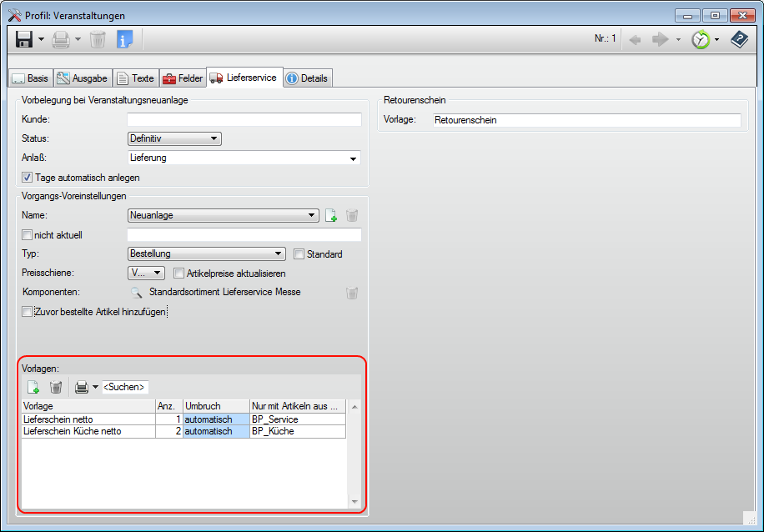Click the Kunde input field
764x532 pixels.
tap(244, 120)
